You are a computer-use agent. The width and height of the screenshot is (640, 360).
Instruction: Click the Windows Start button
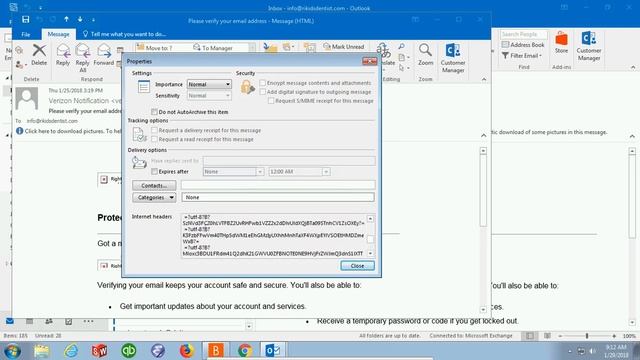point(12,351)
